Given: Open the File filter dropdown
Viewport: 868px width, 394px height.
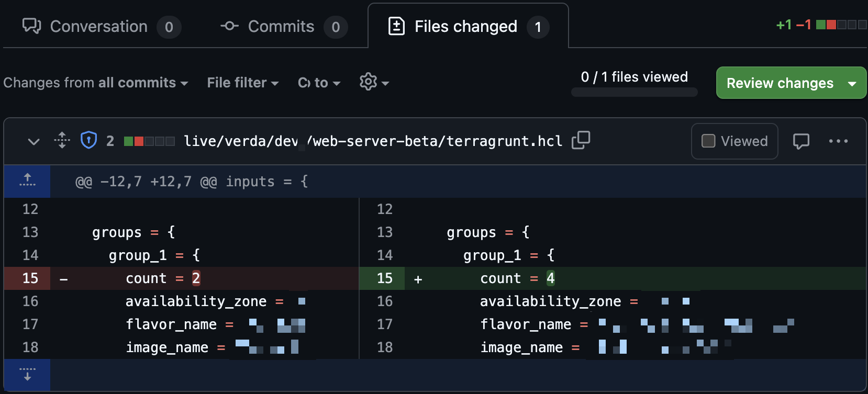Looking at the screenshot, I should tap(243, 83).
